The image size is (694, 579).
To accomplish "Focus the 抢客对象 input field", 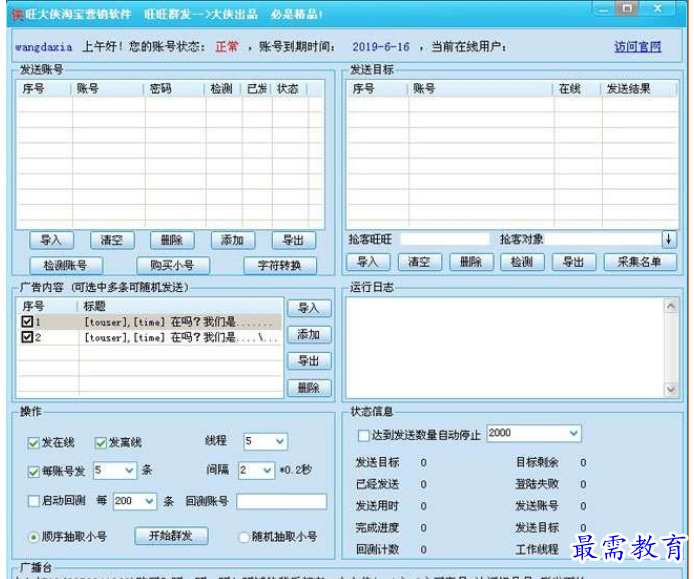I will [603, 239].
